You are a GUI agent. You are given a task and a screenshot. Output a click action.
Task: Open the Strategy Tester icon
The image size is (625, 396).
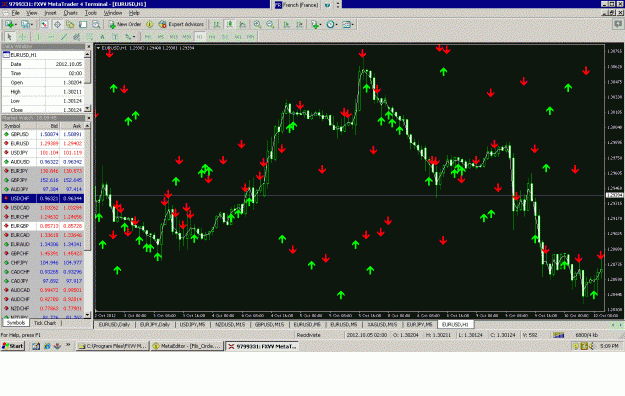pos(96,24)
